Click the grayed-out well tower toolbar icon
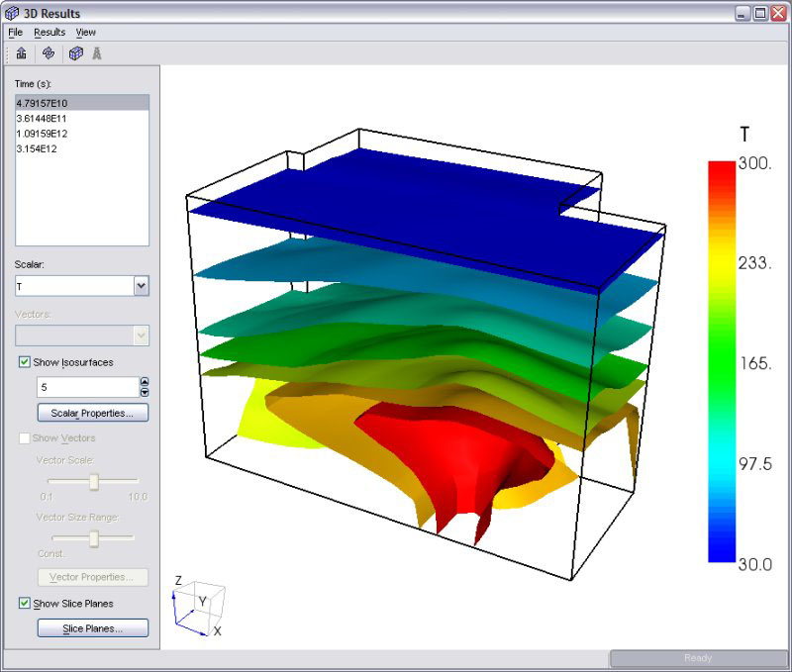The width and height of the screenshot is (792, 672). pyautogui.click(x=96, y=53)
